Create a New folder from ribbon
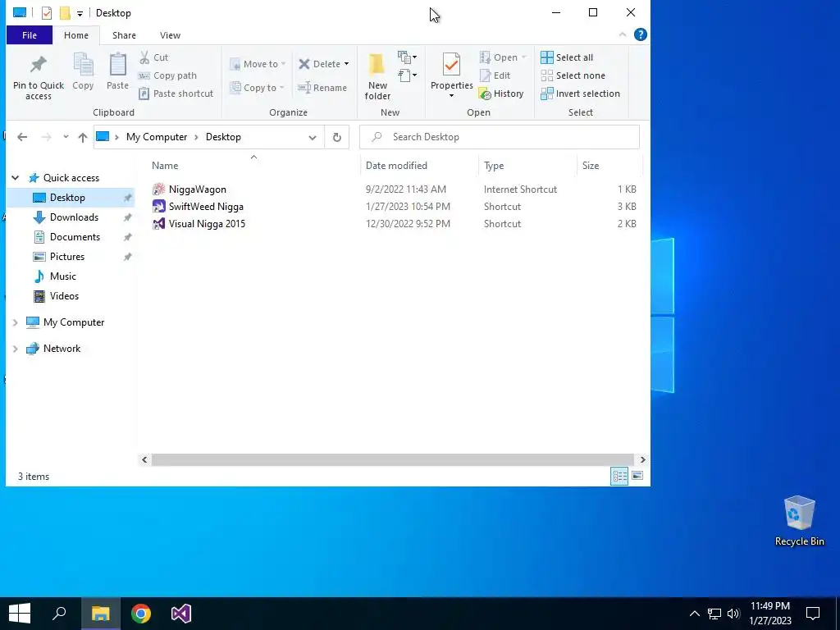 (377, 76)
